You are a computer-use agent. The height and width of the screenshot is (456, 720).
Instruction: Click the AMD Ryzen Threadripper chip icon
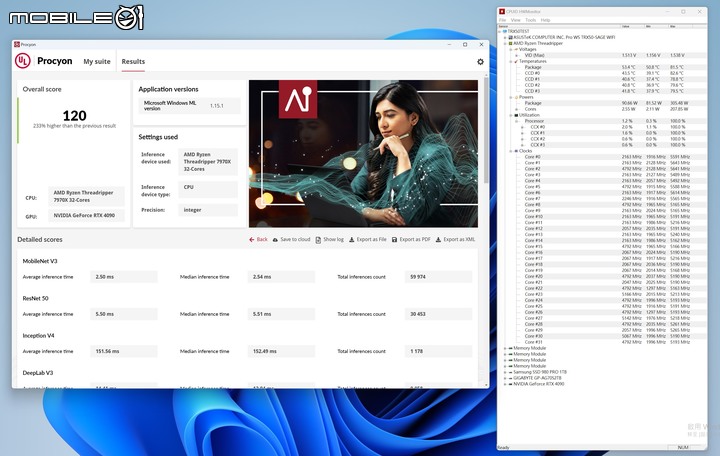click(510, 43)
